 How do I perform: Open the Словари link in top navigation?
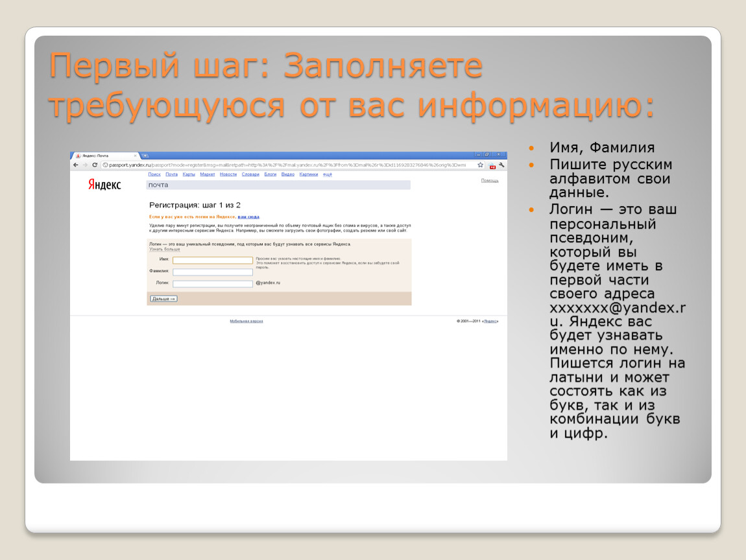coord(250,174)
